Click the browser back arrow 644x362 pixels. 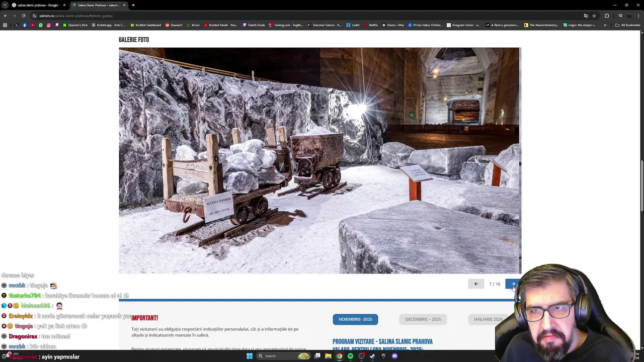(x=6, y=16)
